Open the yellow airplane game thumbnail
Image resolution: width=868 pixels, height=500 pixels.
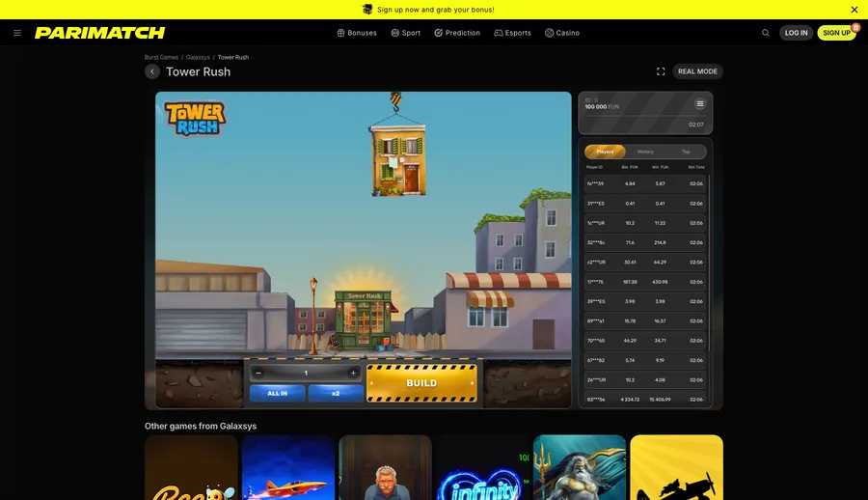pyautogui.click(x=676, y=467)
